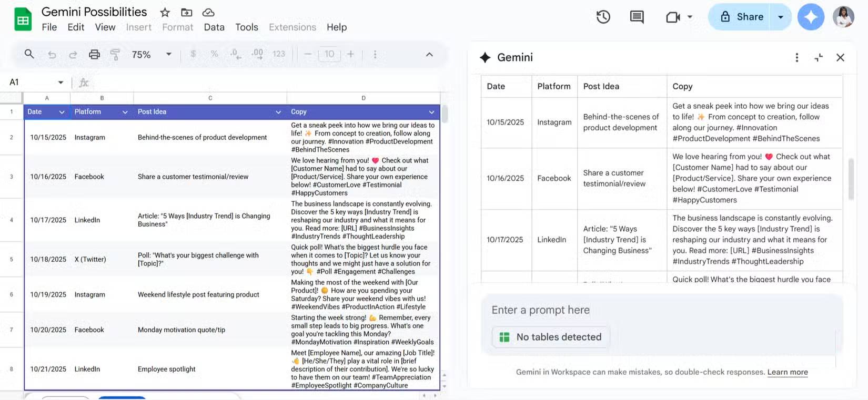Image resolution: width=868 pixels, height=400 pixels.
Task: Open the Share options dropdown arrow
Action: 781,17
